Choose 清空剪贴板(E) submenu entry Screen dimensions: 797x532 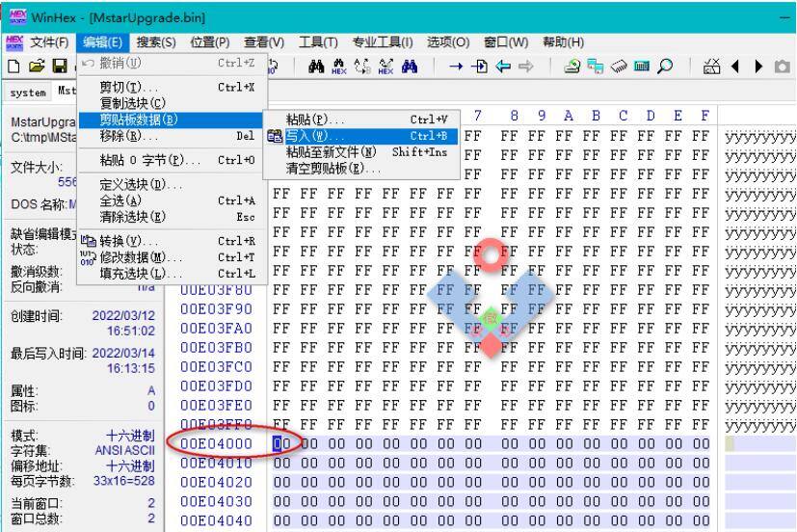pyautogui.click(x=361, y=169)
